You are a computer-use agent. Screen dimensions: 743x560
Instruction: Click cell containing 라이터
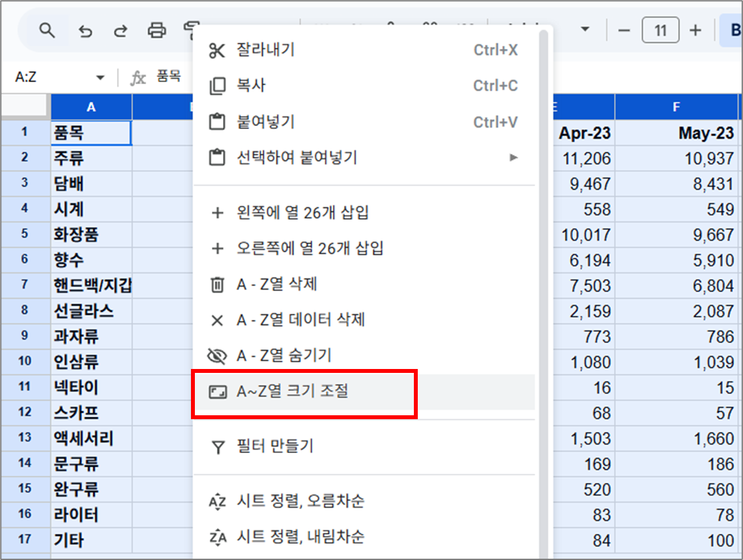(91, 514)
